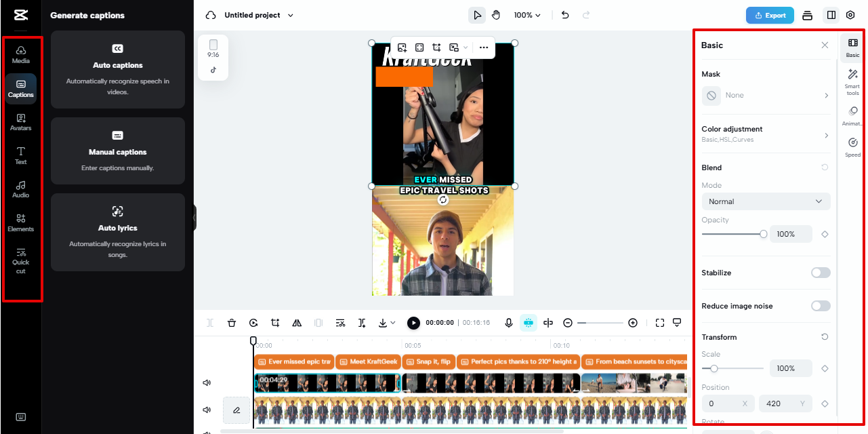Expand the Color adjustment settings
Screen dimensions: 868x434
pos(765,133)
